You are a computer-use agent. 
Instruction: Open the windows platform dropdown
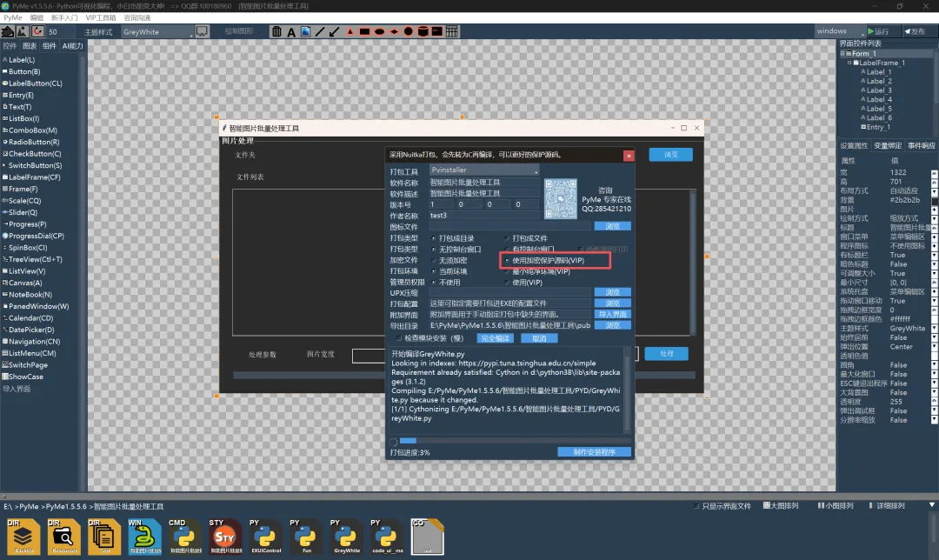click(840, 31)
